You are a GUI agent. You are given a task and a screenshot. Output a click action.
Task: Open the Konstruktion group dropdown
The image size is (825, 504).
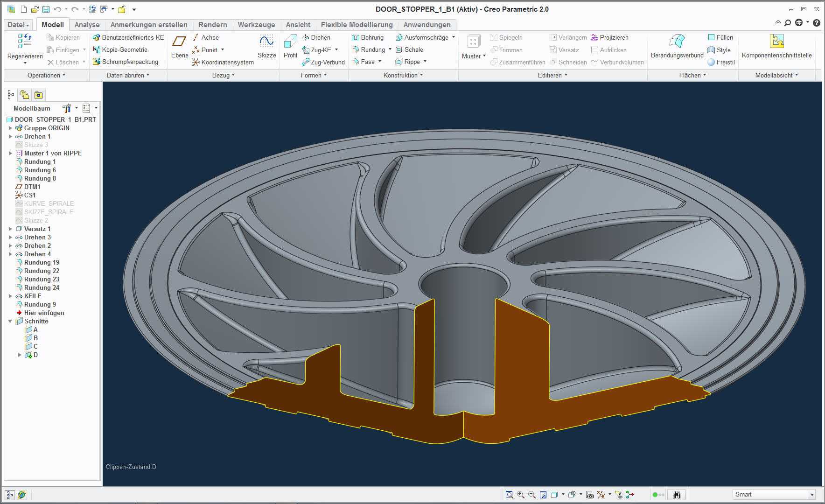pos(403,75)
